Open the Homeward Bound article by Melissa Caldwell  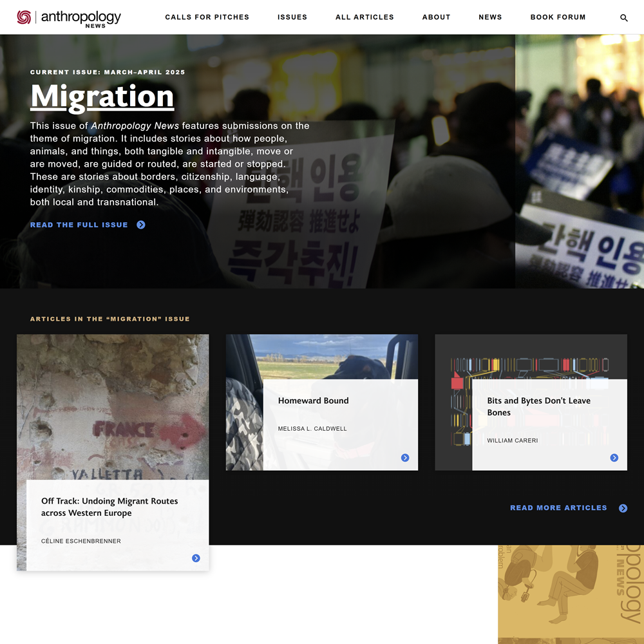point(313,401)
